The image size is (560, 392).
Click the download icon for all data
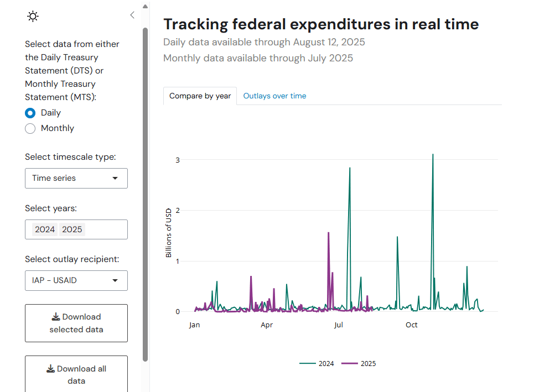[x=50, y=369]
